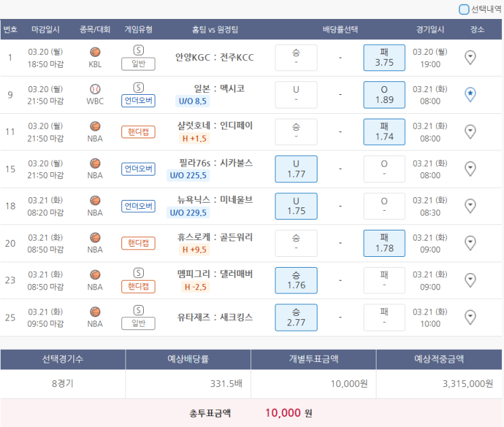The height and width of the screenshot is (427, 504).
Task: Click the S single-bet icon for 안양KGC match
Action: tap(138, 50)
